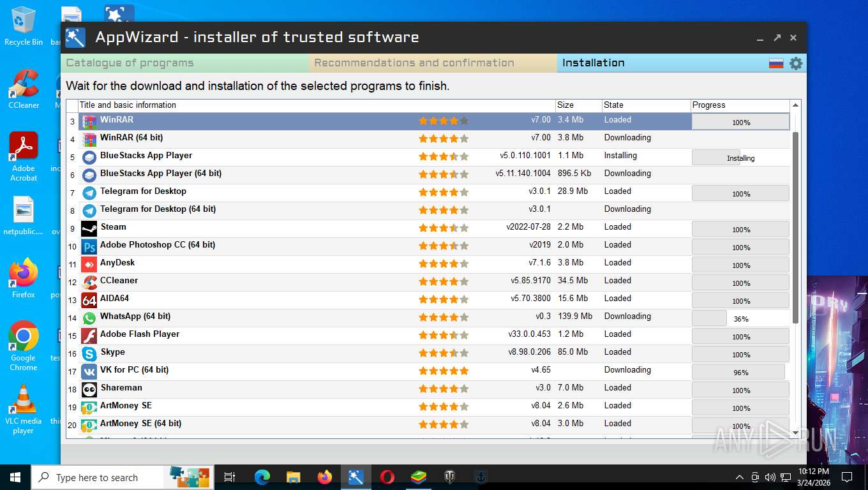Open Microsoft Edge from the taskbar
The width and height of the screenshot is (868, 490).
(262, 477)
